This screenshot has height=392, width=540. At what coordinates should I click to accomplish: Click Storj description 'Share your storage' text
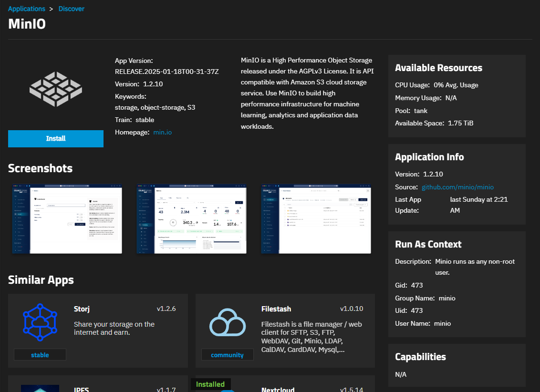pyautogui.click(x=114, y=328)
